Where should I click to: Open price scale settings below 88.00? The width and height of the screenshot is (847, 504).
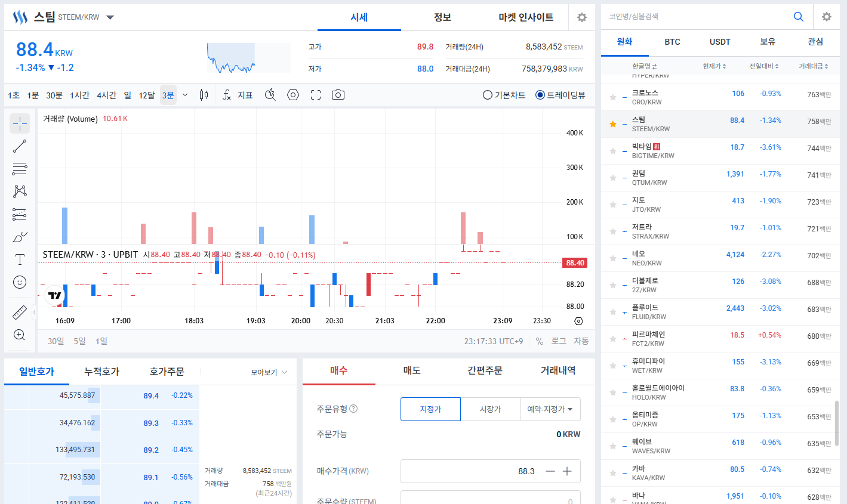578,321
